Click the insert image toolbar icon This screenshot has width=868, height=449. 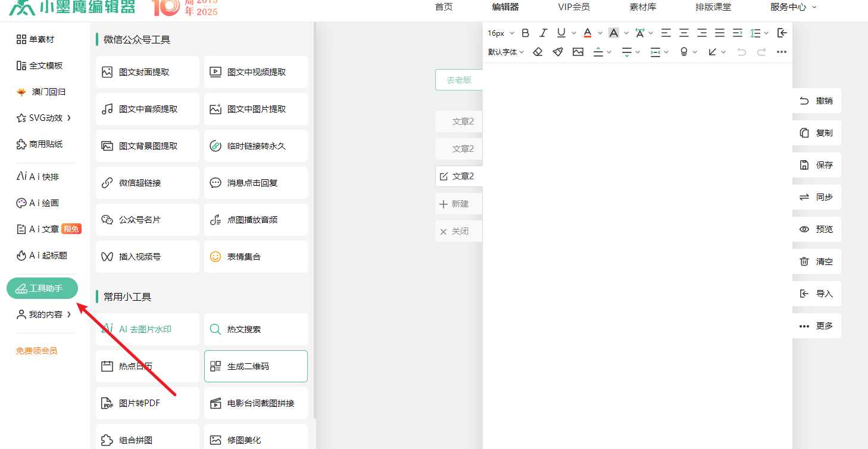click(x=578, y=52)
